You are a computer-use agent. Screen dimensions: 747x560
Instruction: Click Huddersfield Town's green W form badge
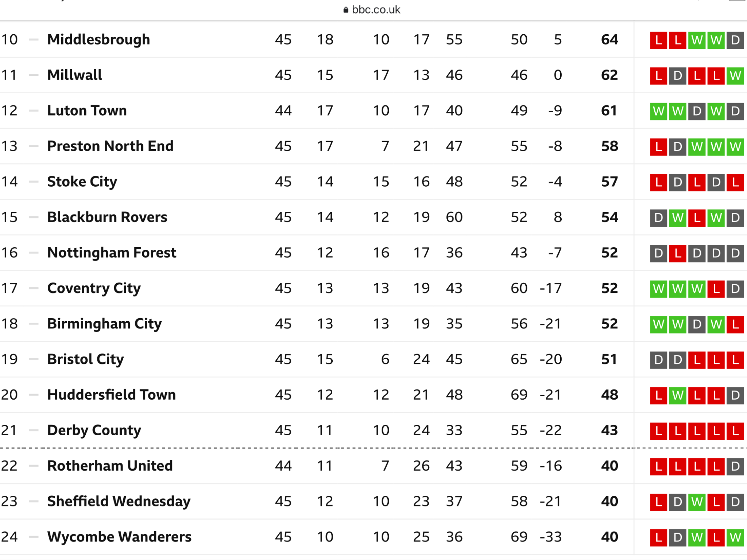[x=678, y=396]
